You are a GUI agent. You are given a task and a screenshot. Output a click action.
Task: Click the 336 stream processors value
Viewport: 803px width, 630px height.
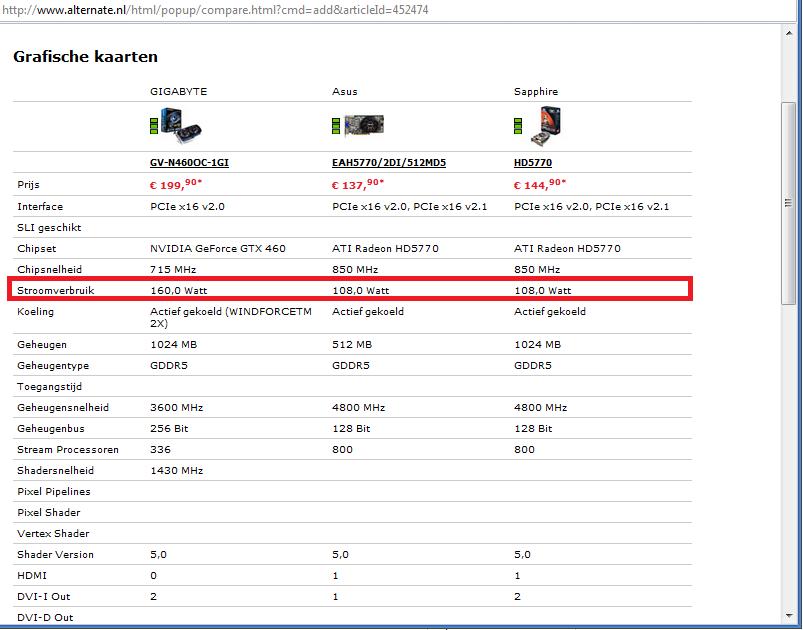(160, 450)
